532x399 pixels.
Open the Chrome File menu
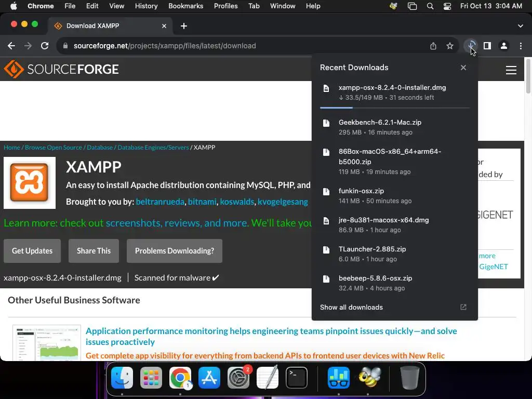point(70,6)
